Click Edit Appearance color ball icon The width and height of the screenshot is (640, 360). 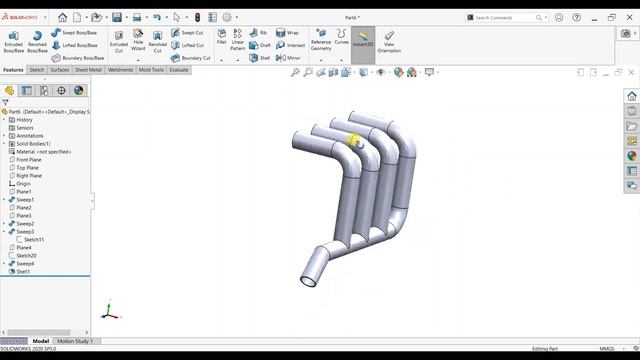click(398, 72)
